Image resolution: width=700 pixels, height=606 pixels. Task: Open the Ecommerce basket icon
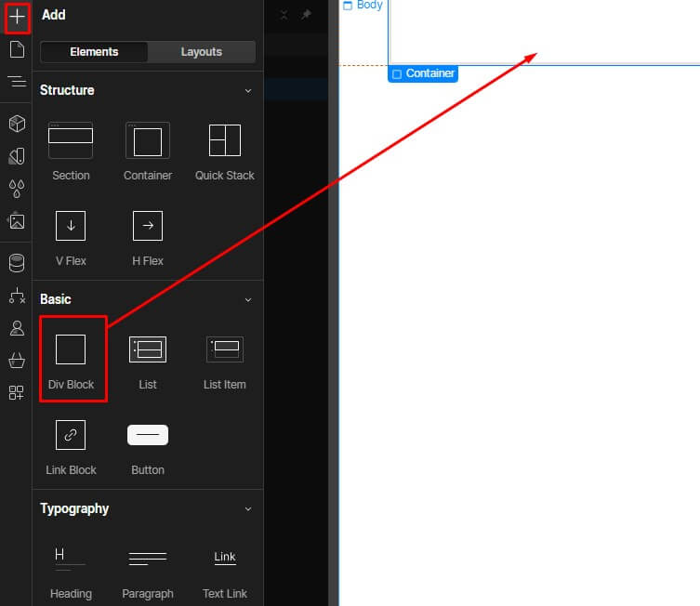coord(17,361)
